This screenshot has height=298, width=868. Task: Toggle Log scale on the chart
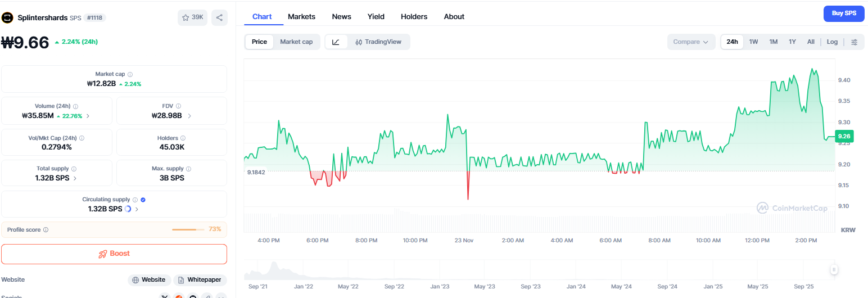click(832, 42)
